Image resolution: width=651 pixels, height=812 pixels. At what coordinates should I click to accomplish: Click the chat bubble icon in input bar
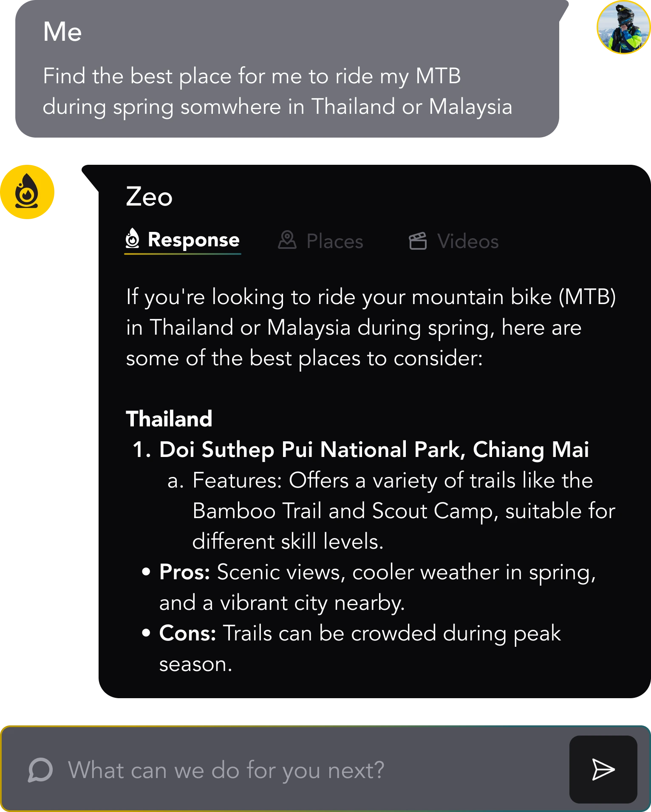(40, 770)
